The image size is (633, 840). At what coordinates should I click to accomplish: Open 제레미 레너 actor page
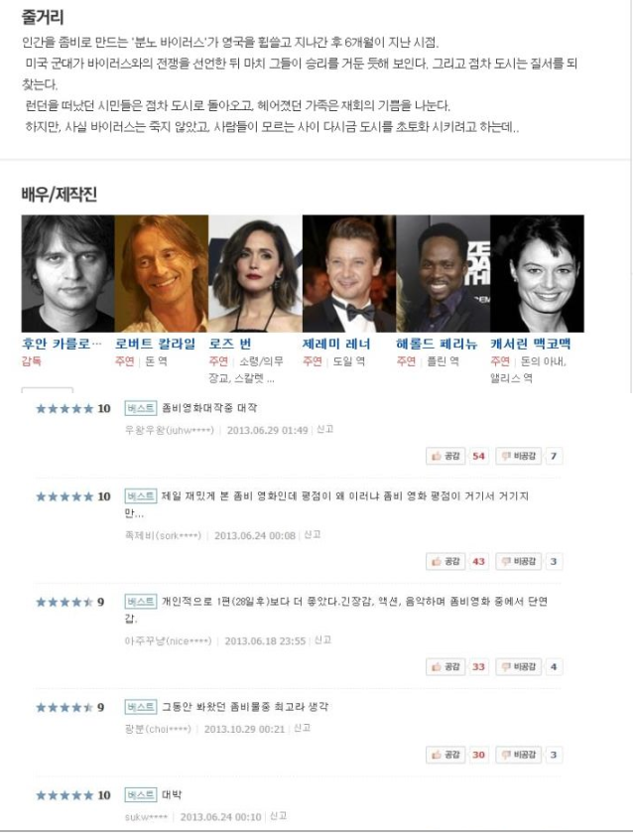click(x=336, y=344)
